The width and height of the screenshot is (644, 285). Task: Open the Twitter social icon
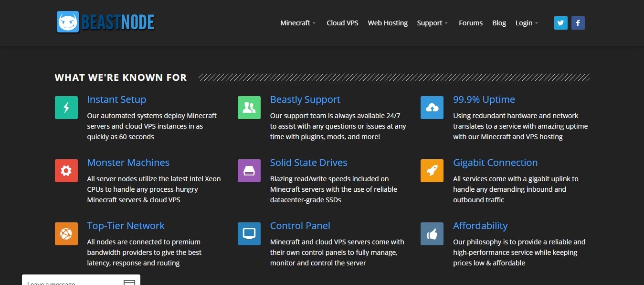(x=561, y=23)
